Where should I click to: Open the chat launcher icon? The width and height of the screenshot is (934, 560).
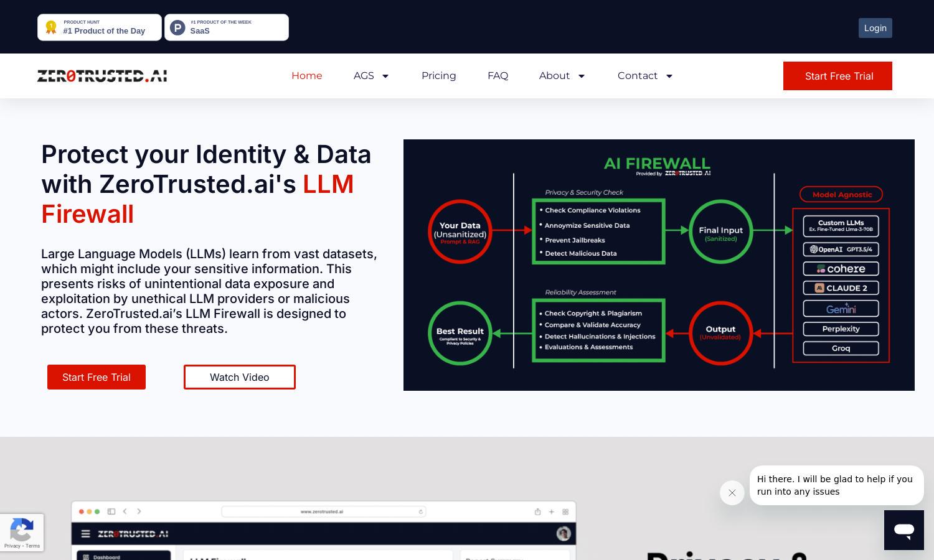pyautogui.click(x=904, y=530)
